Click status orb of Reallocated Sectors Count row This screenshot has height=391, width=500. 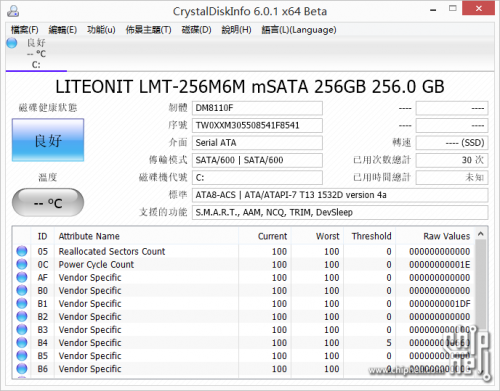pos(22,251)
